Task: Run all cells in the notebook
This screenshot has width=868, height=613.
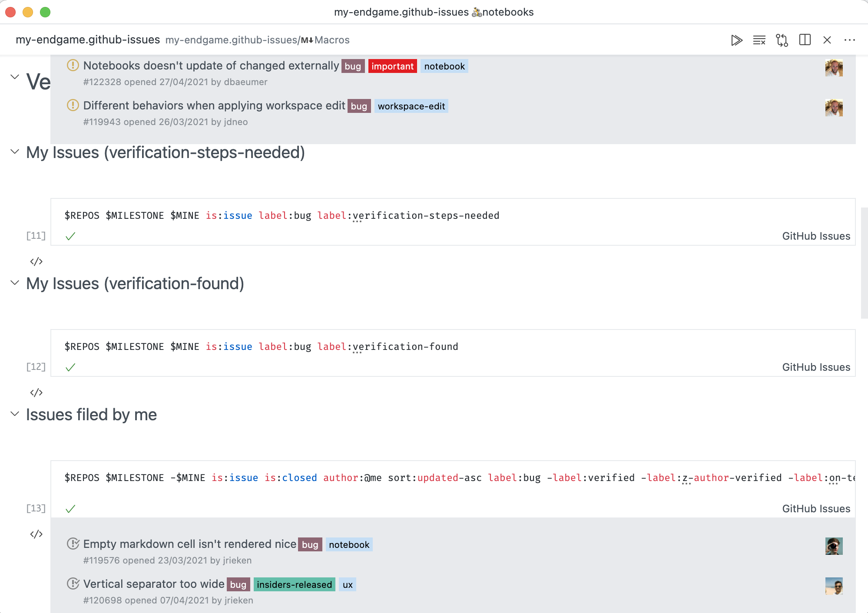Action: click(x=737, y=40)
